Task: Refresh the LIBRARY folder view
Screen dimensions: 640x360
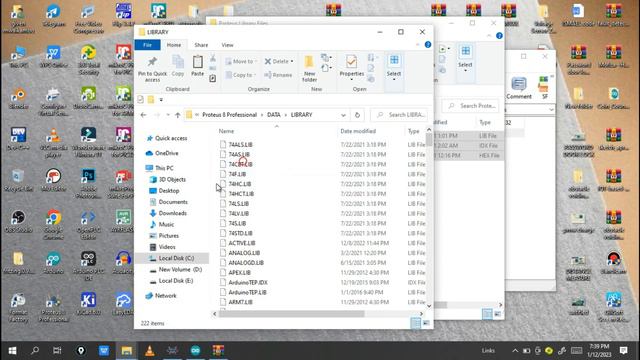Action: pos(357,115)
